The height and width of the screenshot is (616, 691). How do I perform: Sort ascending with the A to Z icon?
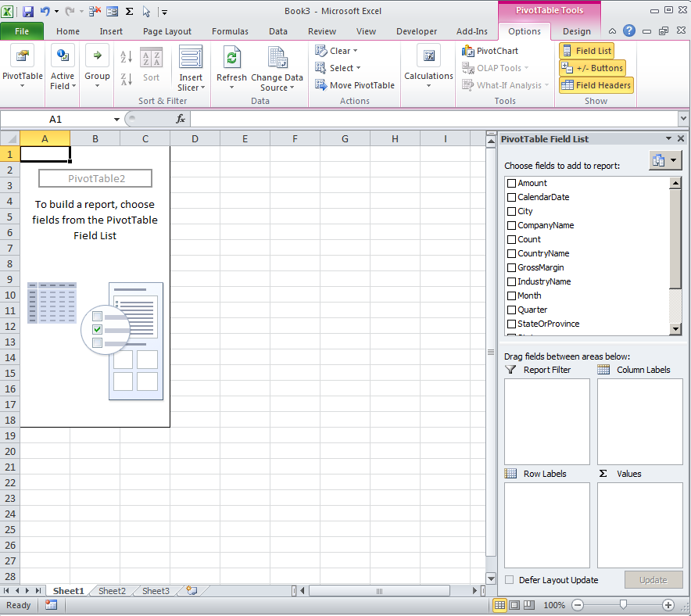click(x=126, y=56)
